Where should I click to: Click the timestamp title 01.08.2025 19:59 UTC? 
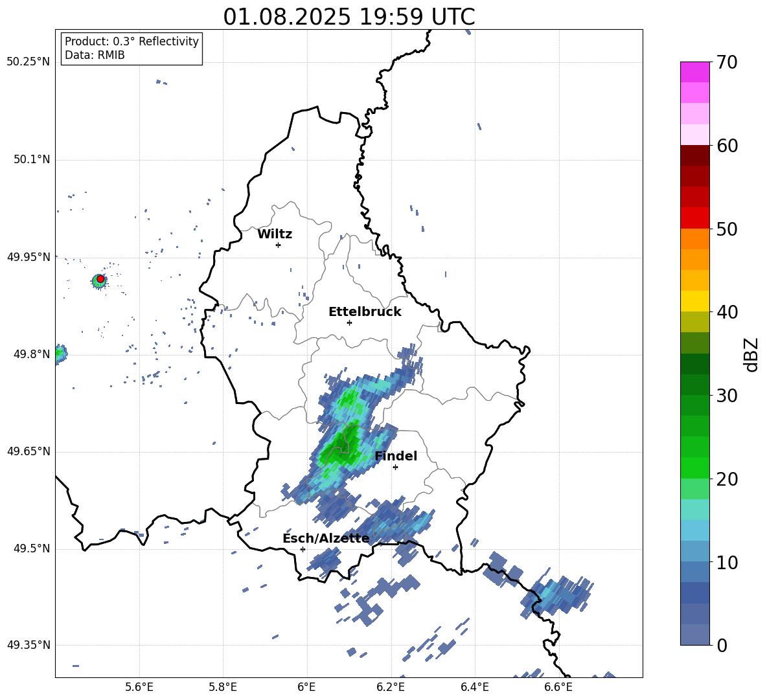pyautogui.click(x=349, y=17)
